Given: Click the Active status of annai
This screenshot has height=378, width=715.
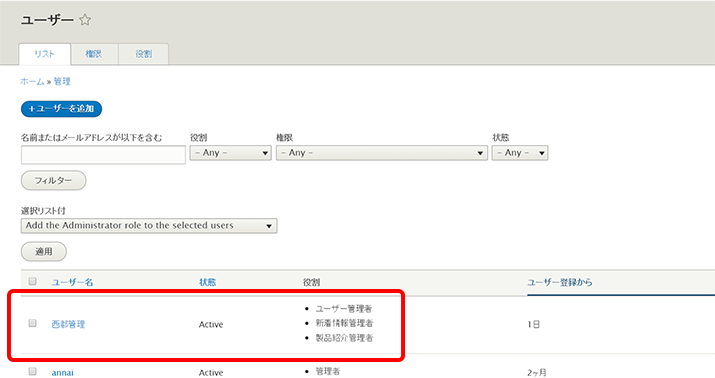Looking at the screenshot, I should pos(211,373).
